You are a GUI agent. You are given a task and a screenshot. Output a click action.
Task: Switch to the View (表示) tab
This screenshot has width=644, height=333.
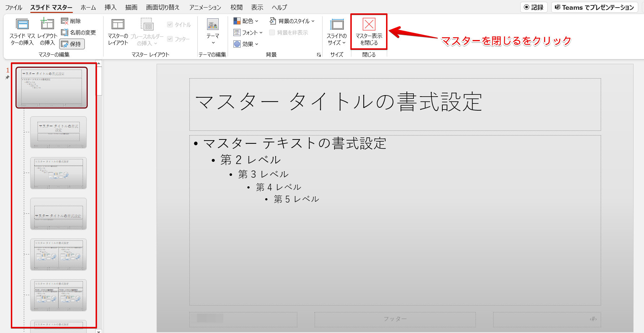257,8
